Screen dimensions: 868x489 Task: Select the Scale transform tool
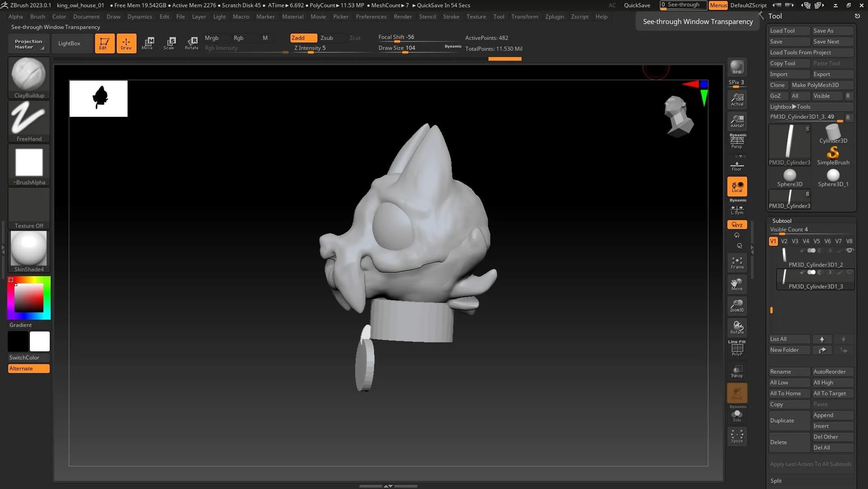169,43
